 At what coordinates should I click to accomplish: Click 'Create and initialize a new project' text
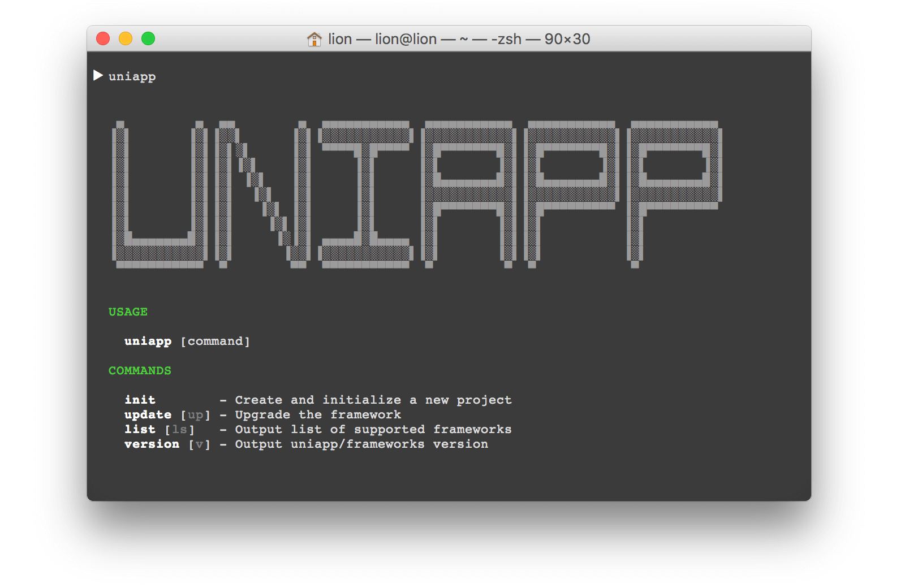pyautogui.click(x=373, y=400)
